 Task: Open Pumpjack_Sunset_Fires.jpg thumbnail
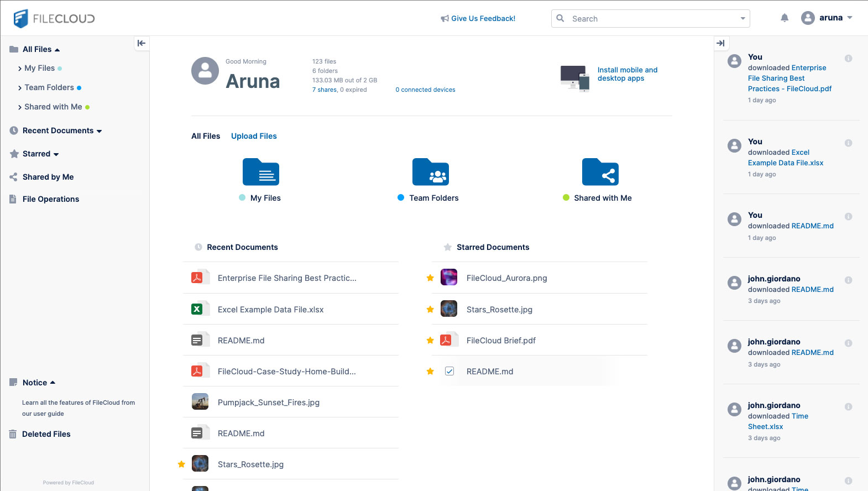pyautogui.click(x=200, y=402)
